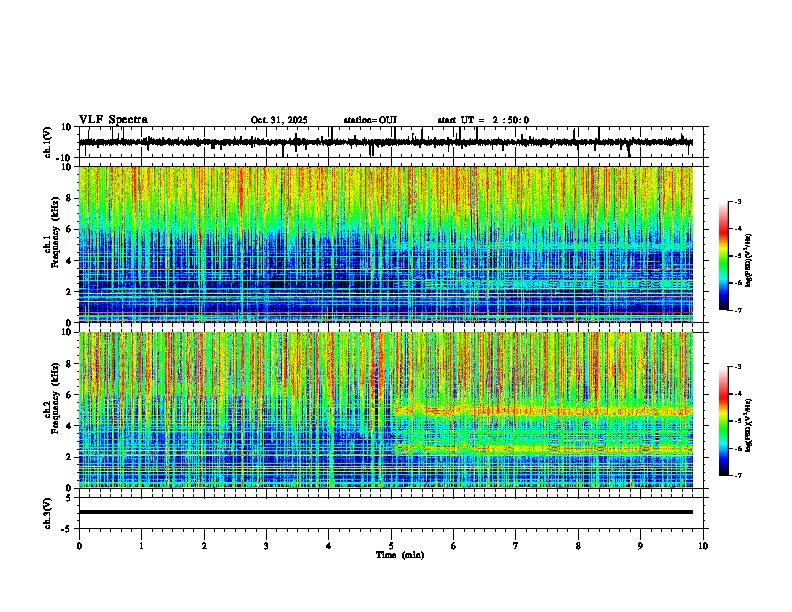Click the ch.1 frequency spectrogram panel
This screenshot has width=792, height=612.
pyautogui.click(x=386, y=244)
